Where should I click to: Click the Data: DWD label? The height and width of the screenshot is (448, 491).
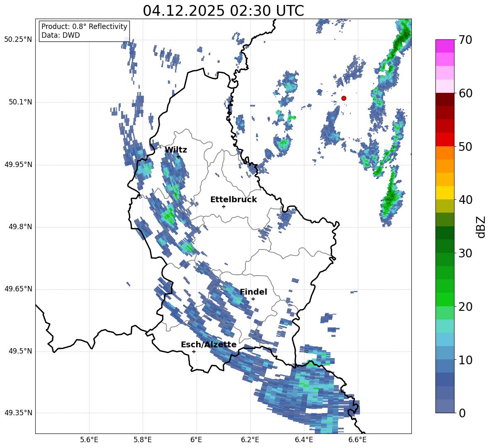pos(61,35)
